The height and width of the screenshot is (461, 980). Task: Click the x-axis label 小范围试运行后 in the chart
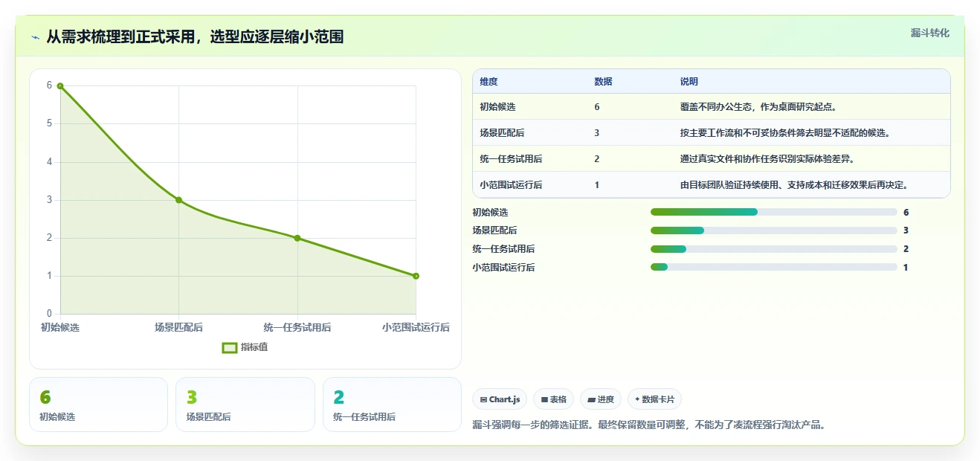point(416,327)
